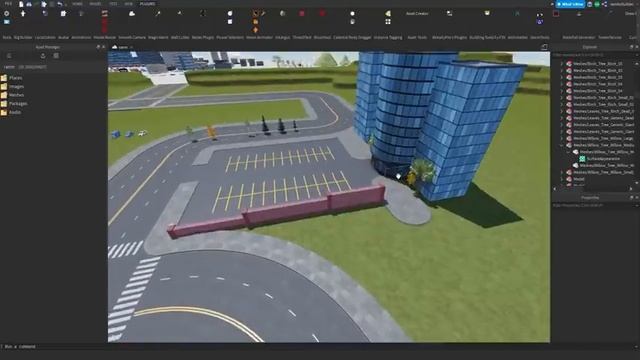The image size is (640, 360).
Task: Select Meshes/Willow_Tree_Willow_Large in Explorer
Action: click(600, 138)
